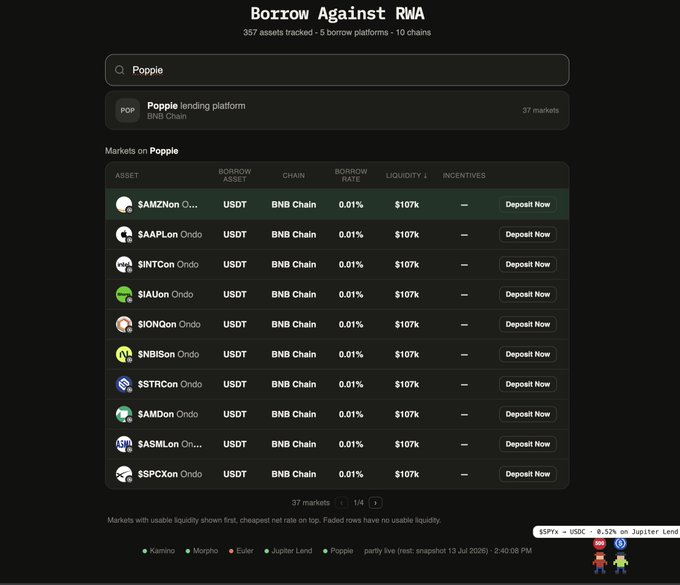Image resolution: width=680 pixels, height=585 pixels.
Task: Click the search field containing Poppie
Action: 337,70
